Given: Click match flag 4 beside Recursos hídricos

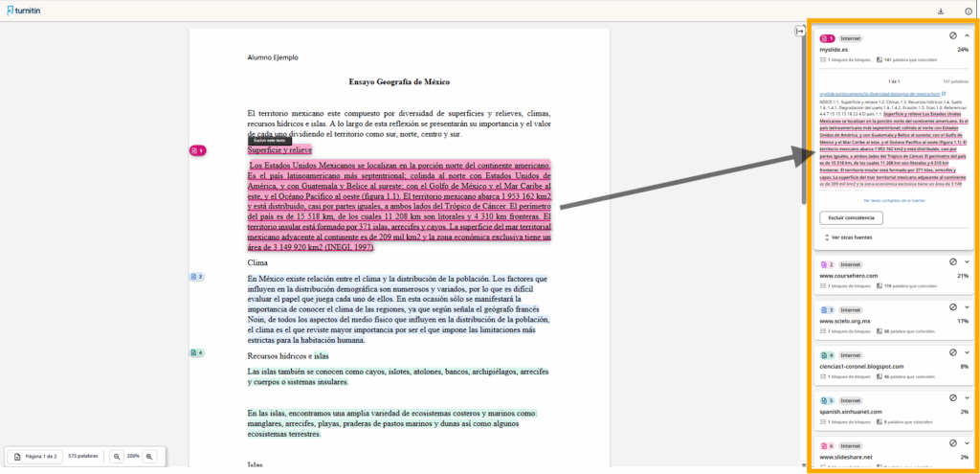Looking at the screenshot, I should 196,353.
